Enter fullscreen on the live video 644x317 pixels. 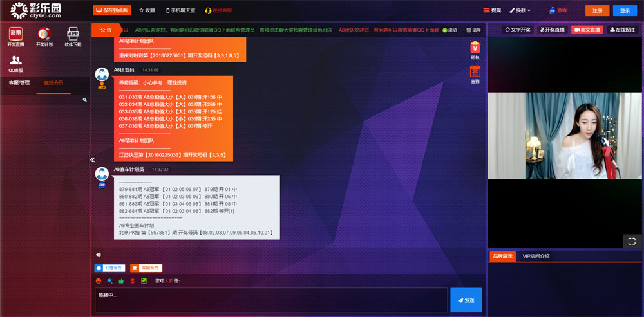click(x=632, y=241)
